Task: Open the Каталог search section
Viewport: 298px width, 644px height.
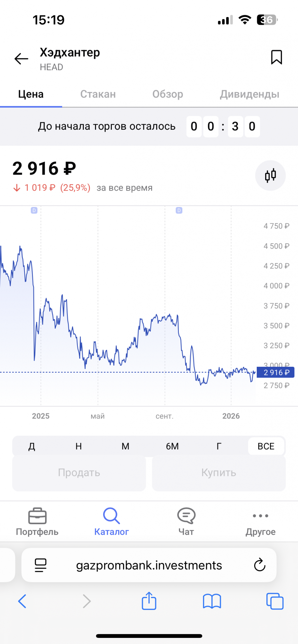Action: pos(111,522)
